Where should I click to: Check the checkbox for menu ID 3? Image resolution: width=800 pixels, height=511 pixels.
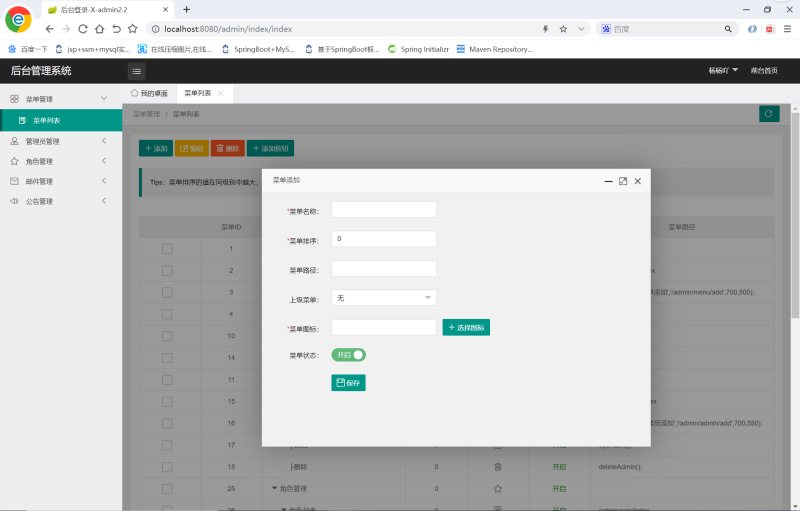pyautogui.click(x=167, y=292)
